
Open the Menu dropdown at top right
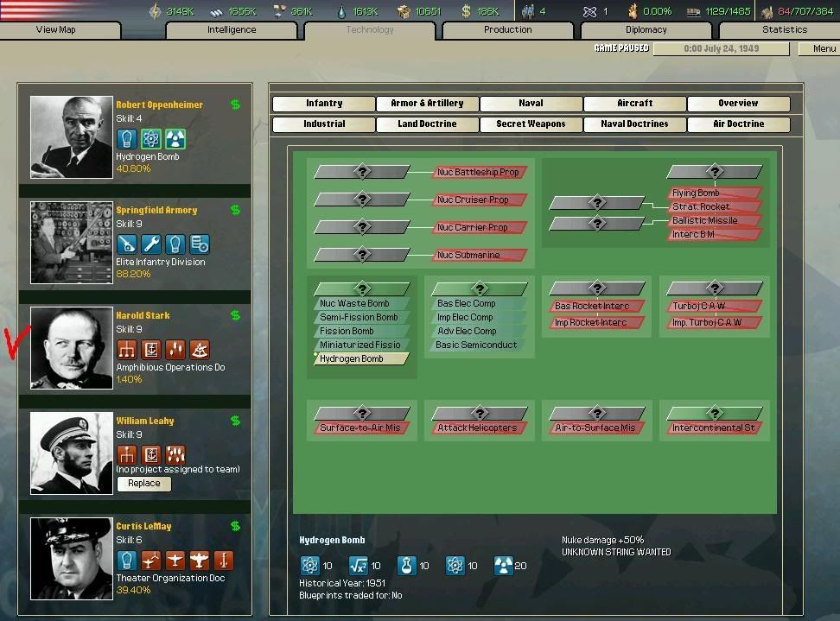click(817, 49)
